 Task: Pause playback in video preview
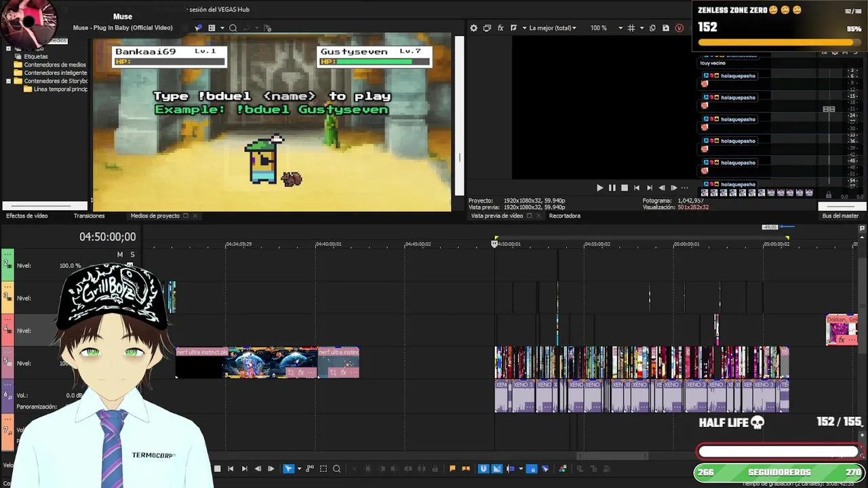pos(612,188)
